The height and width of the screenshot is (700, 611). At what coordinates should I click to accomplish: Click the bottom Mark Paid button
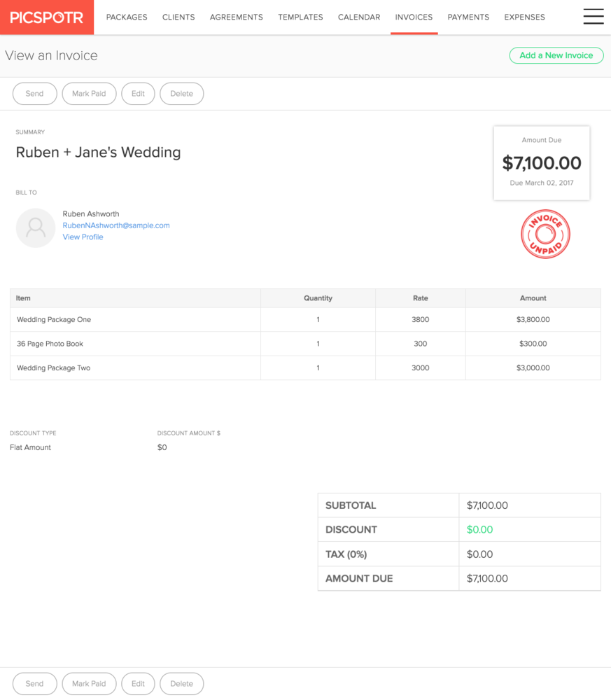click(90, 683)
